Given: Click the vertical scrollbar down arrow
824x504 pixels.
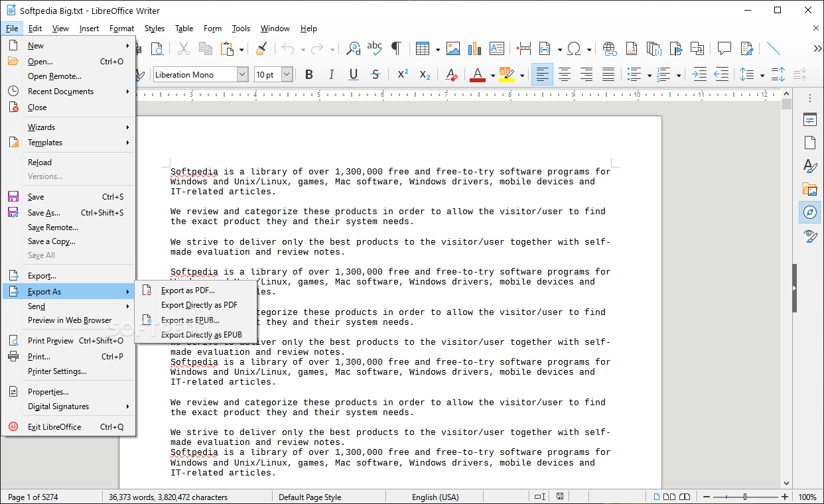Looking at the screenshot, I should [x=786, y=483].
